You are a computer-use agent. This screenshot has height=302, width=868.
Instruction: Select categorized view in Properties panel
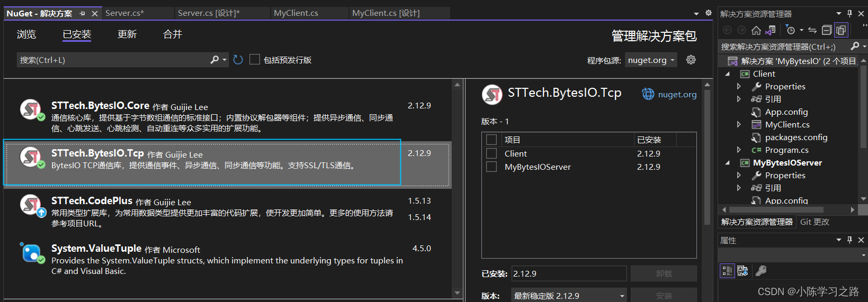[727, 271]
